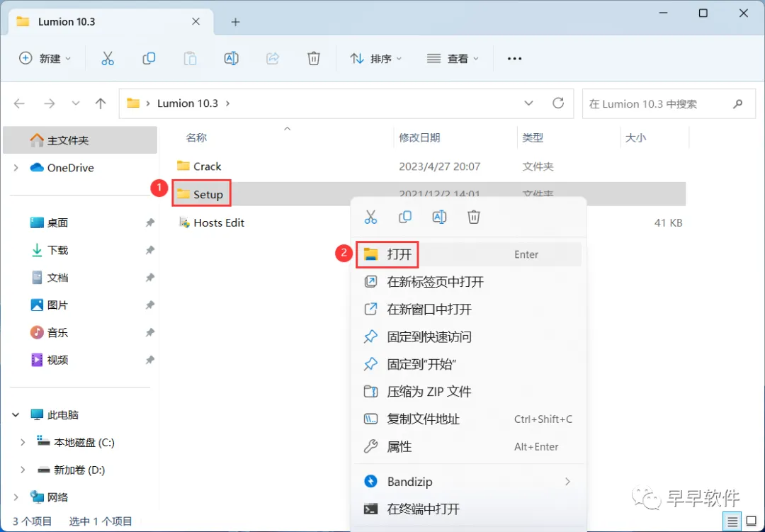Open the 新建 (New) dropdown
This screenshot has height=532, width=765.
[45, 59]
